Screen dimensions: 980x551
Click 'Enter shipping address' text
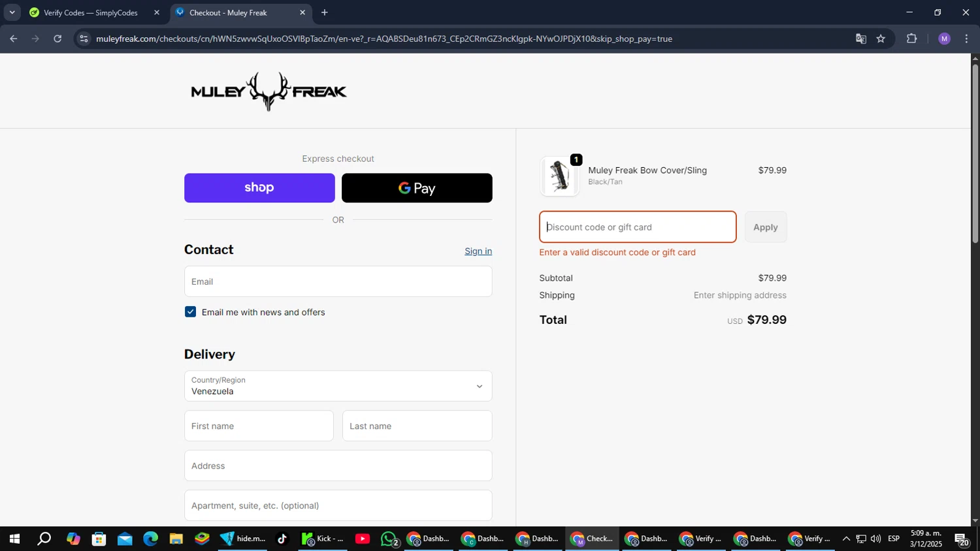pyautogui.click(x=740, y=296)
